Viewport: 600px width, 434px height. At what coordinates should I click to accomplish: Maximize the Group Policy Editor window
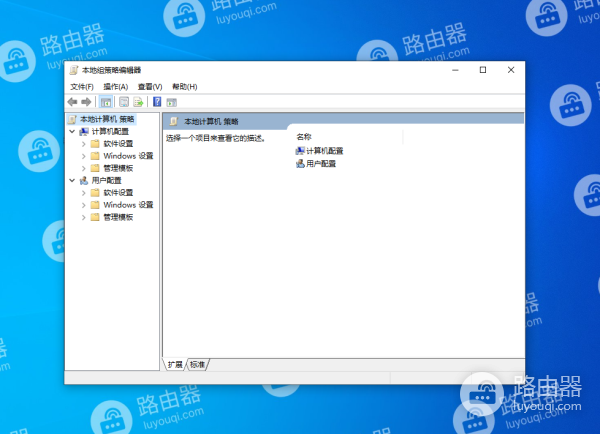point(483,70)
